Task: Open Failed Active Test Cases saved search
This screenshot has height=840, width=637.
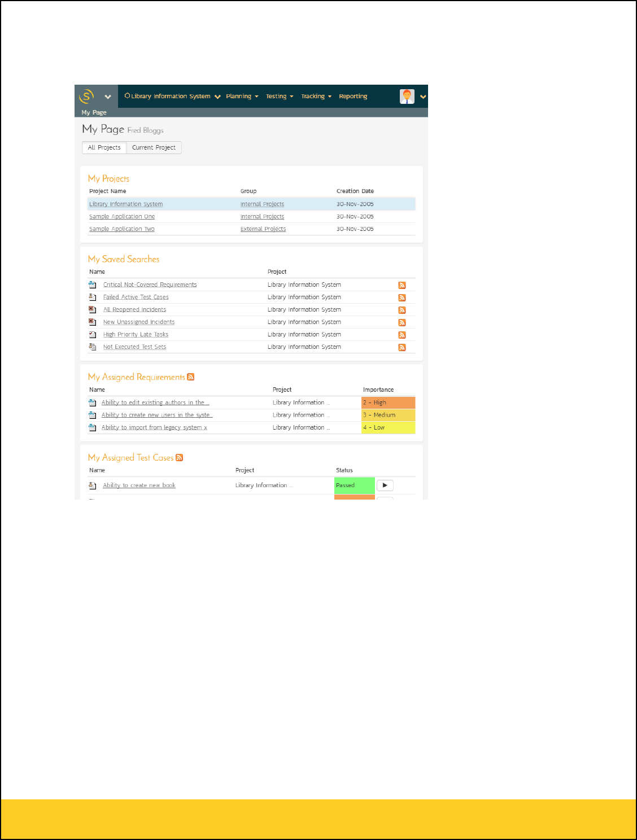Action: (136, 297)
